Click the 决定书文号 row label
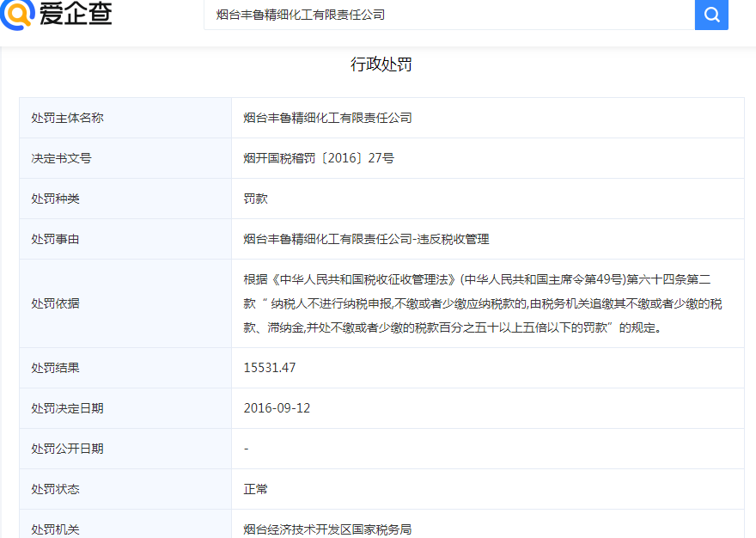756x538 pixels. click(61, 158)
